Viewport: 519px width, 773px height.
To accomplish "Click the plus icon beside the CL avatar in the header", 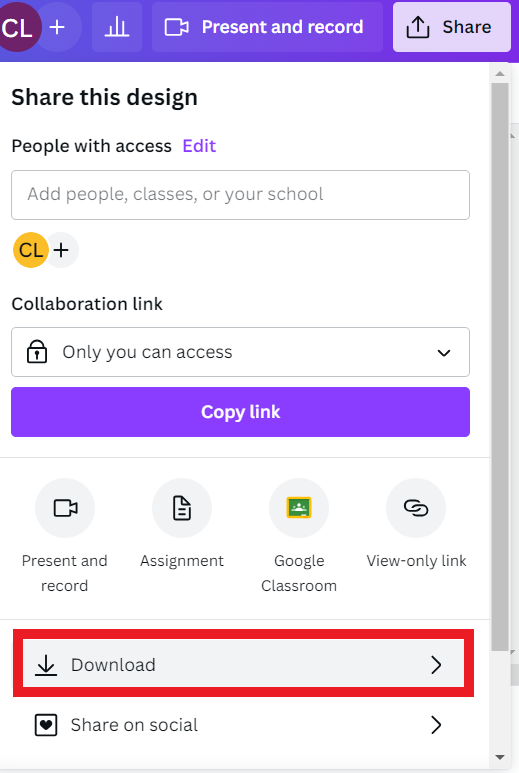I will (x=58, y=27).
